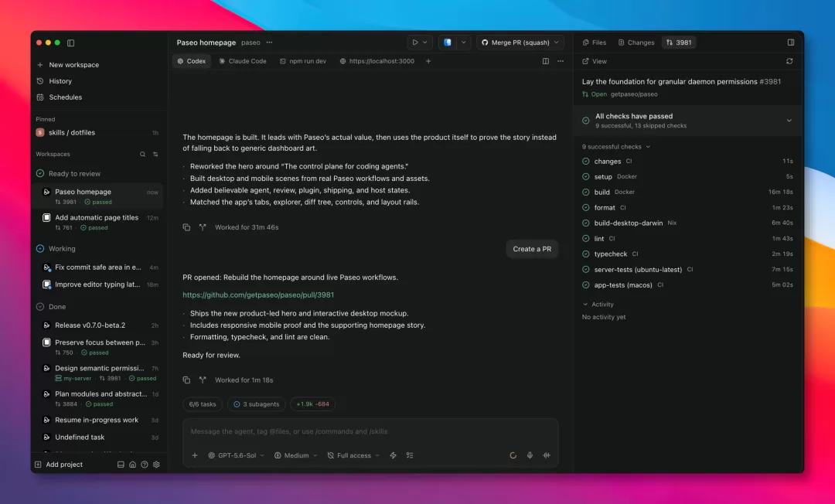Open Preserve focus between workspace
Screen dimensions: 835x504
[x=99, y=347]
